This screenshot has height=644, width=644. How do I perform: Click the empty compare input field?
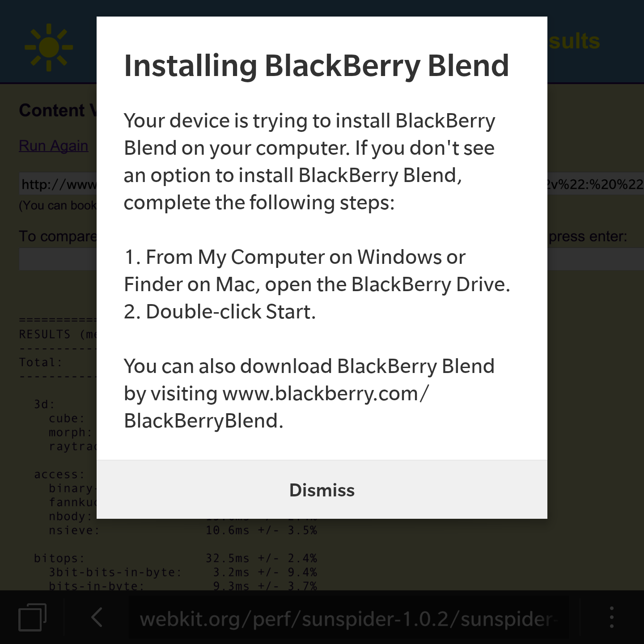[x=58, y=259]
